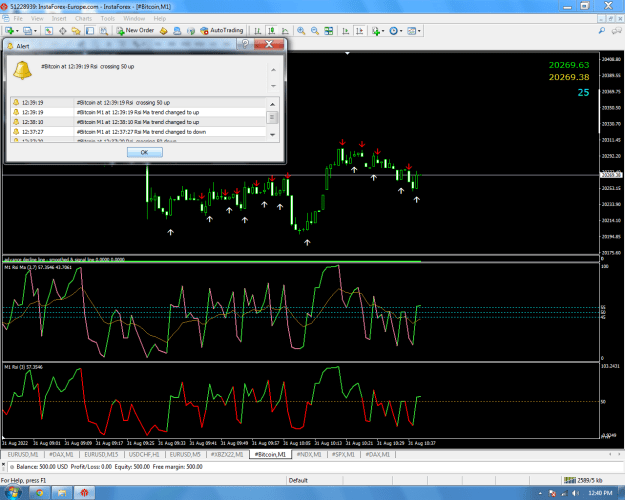Click the blue user community icon

(x=177, y=31)
